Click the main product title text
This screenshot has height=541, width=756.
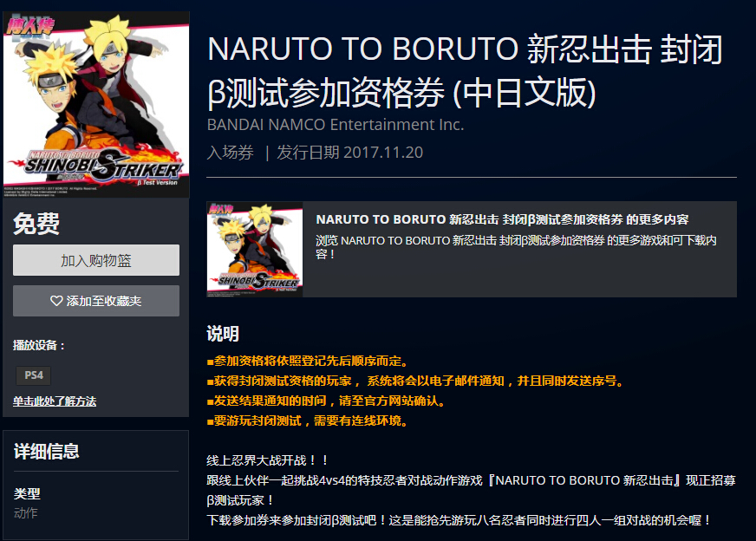pyautogui.click(x=465, y=71)
